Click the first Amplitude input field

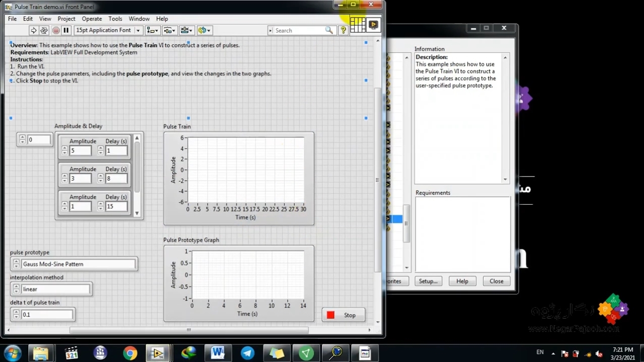coord(80,151)
